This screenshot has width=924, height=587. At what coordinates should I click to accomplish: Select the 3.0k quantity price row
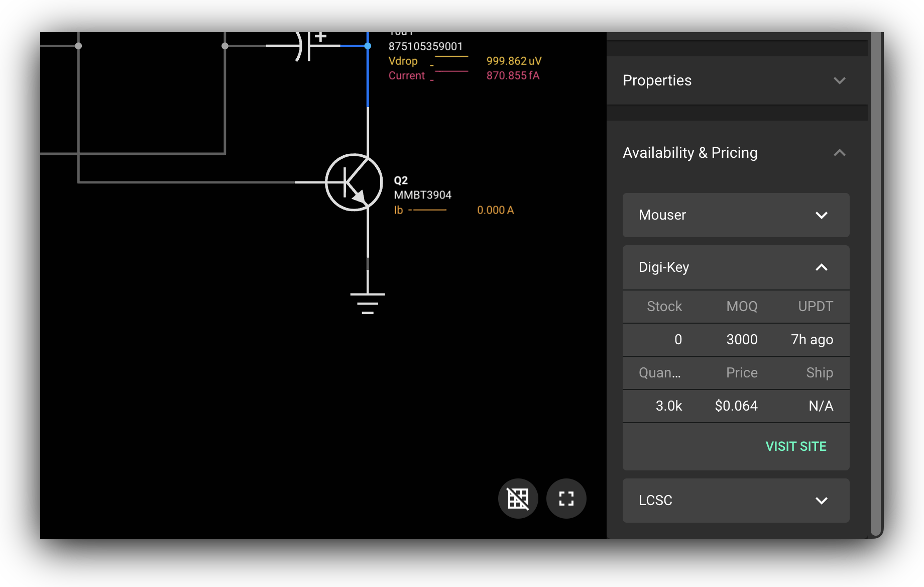coord(736,406)
